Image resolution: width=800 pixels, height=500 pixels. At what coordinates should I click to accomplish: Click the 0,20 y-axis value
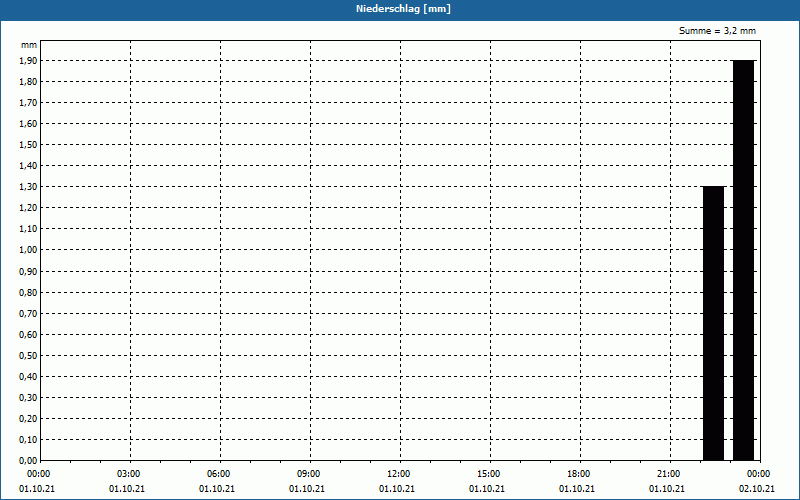28,419
